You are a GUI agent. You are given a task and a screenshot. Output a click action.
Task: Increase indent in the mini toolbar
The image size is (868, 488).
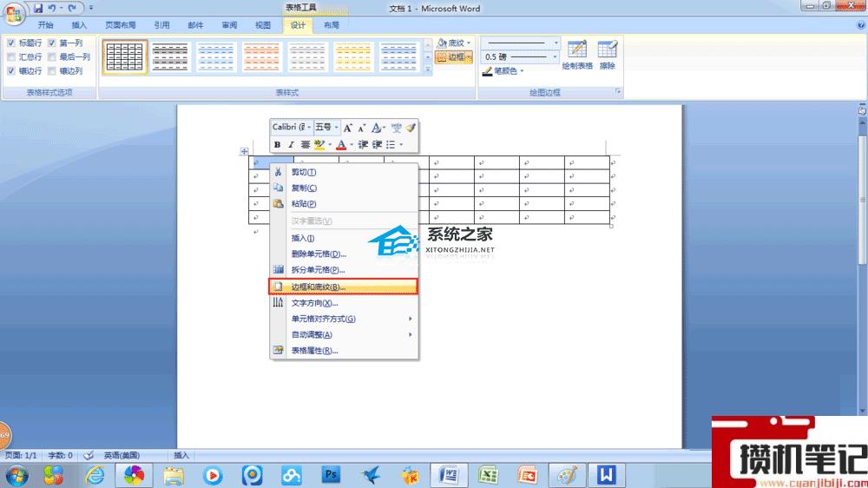pyautogui.click(x=377, y=144)
